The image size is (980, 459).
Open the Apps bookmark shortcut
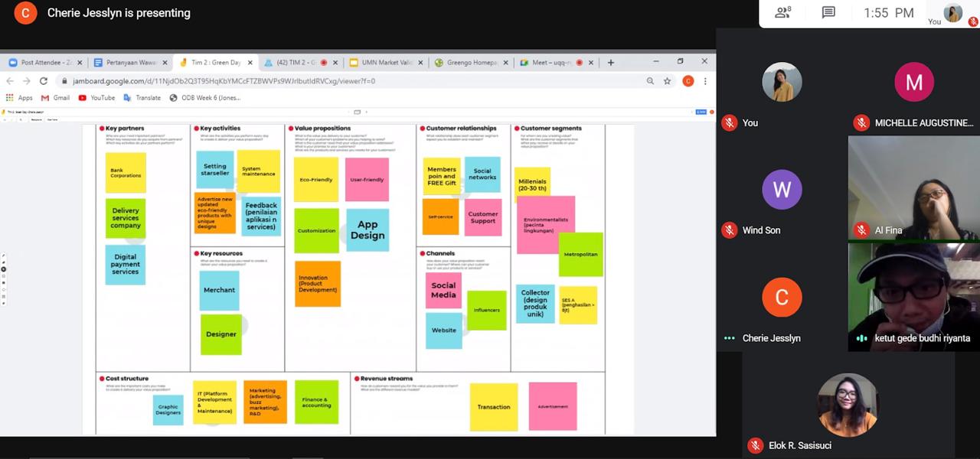pos(19,98)
